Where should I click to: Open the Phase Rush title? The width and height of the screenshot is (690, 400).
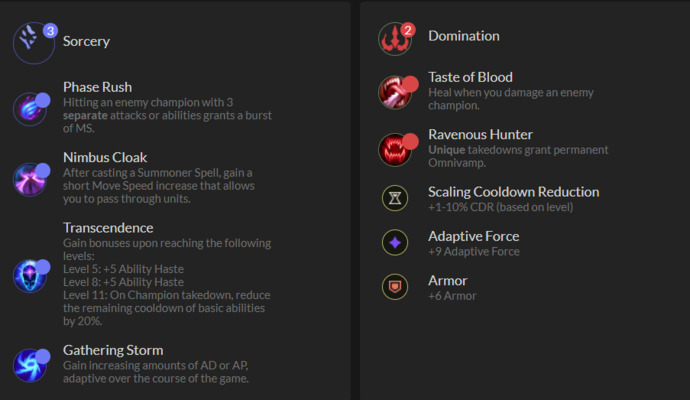click(97, 87)
